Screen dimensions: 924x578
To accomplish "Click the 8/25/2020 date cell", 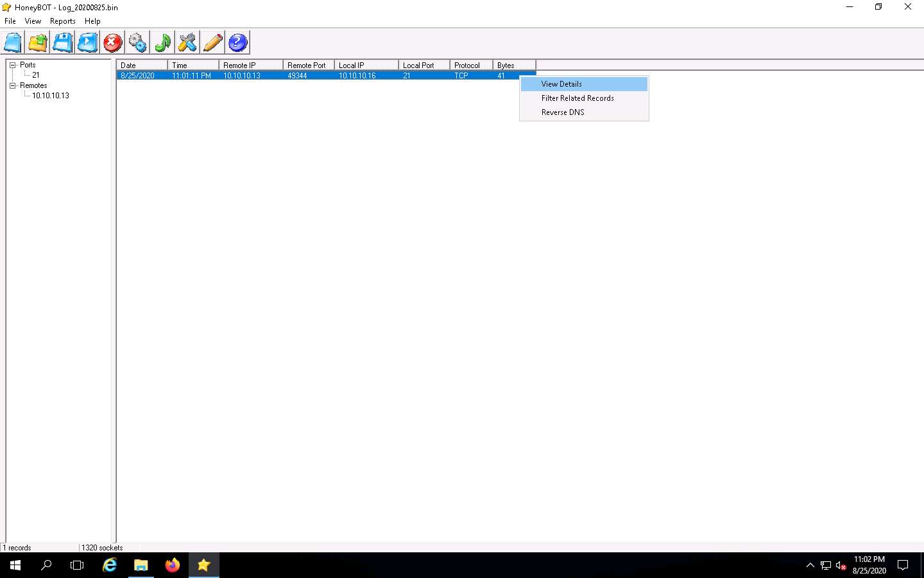I will [138, 76].
